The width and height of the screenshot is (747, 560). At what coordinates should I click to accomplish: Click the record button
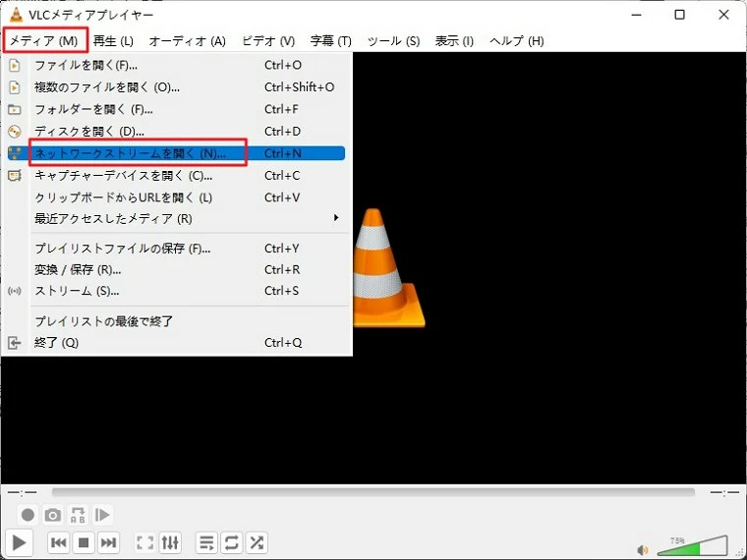click(x=28, y=515)
